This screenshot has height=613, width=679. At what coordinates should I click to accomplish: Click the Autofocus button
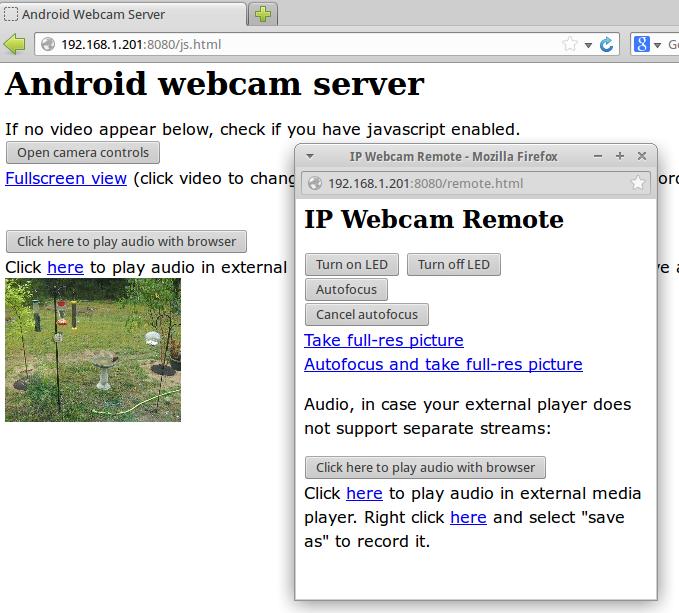click(346, 290)
